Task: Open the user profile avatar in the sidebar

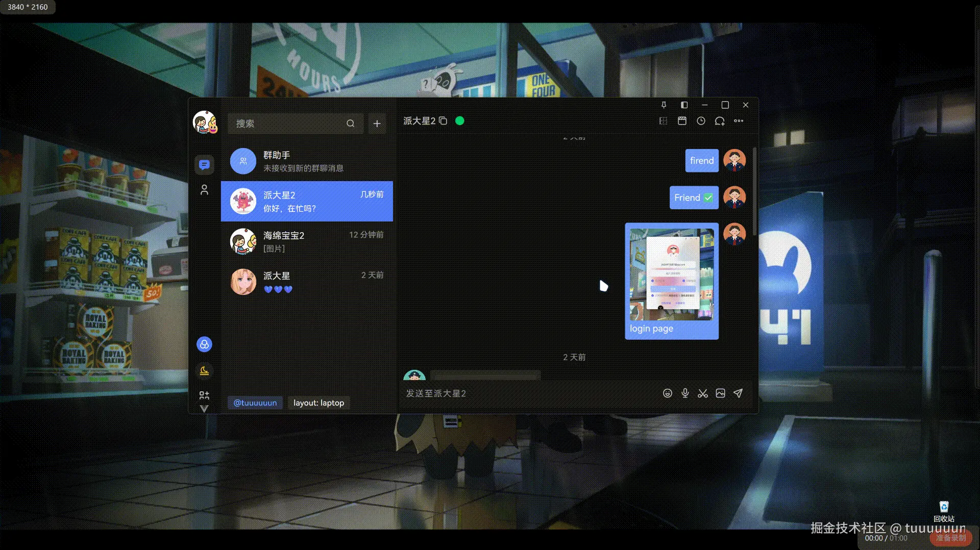Action: pyautogui.click(x=205, y=122)
